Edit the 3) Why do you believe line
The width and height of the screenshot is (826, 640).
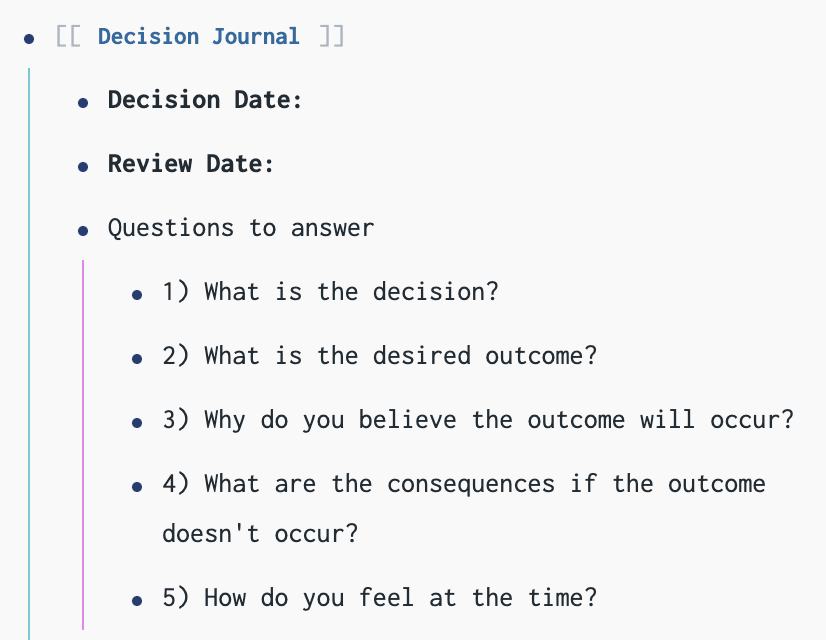(x=478, y=420)
